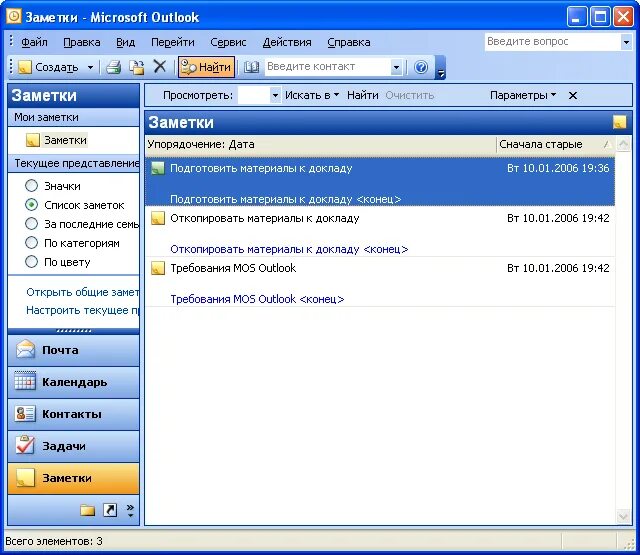Click the scrollbar up arrow in notes list
This screenshot has height=555, width=640.
(623, 144)
